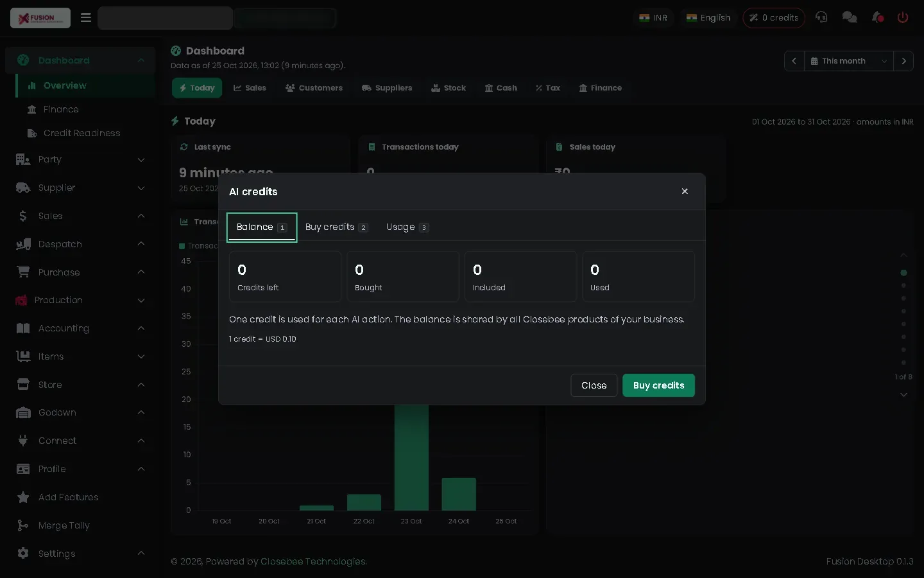Open the notifications bell icon

(878, 17)
